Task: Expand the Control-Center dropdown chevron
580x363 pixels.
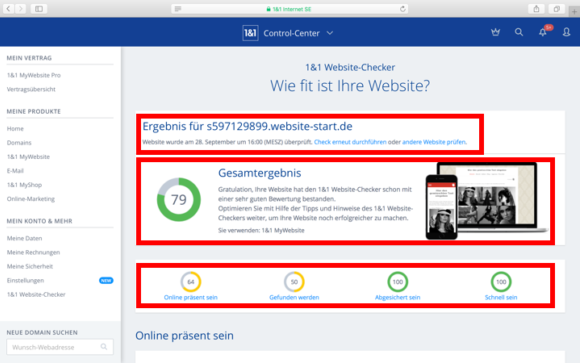Action: pos(330,33)
